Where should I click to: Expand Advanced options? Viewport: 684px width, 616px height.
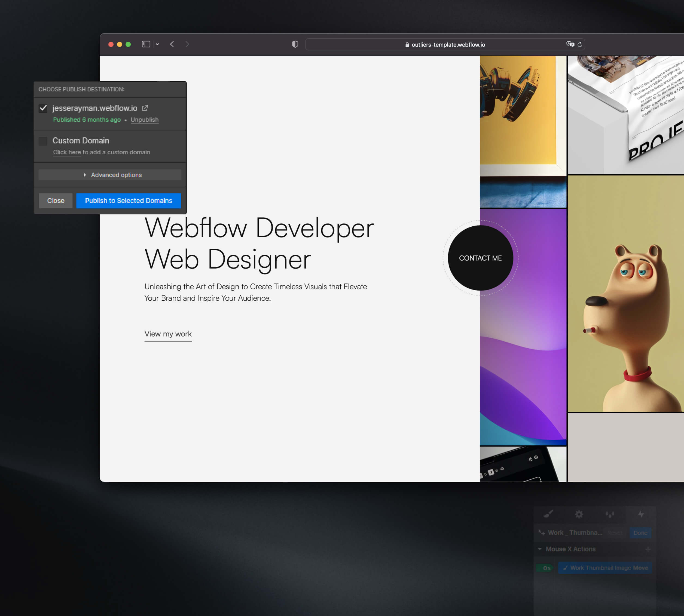(110, 175)
